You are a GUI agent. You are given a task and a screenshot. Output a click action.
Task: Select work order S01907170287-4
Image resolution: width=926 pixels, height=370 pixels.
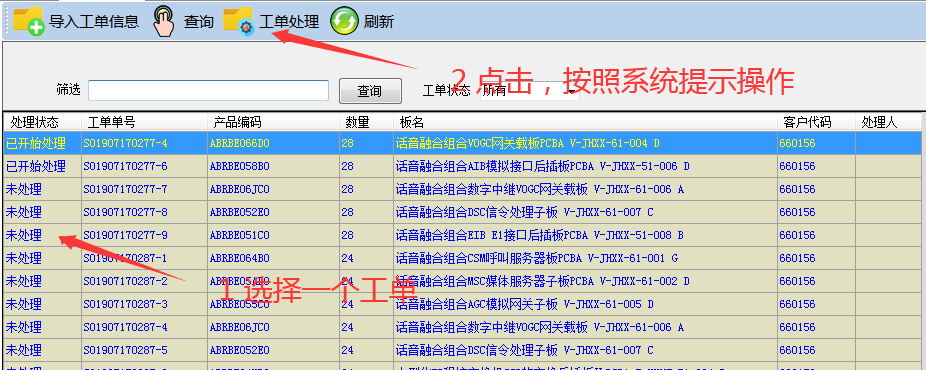tap(125, 328)
